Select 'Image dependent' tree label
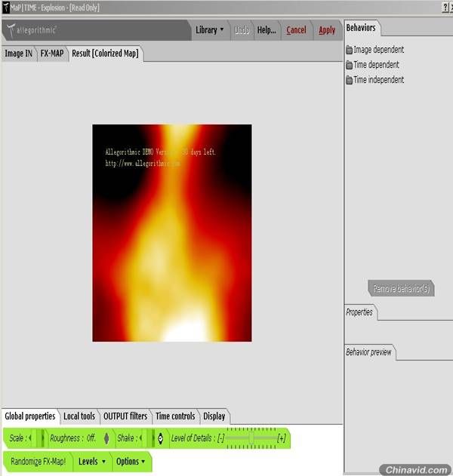 coord(378,50)
